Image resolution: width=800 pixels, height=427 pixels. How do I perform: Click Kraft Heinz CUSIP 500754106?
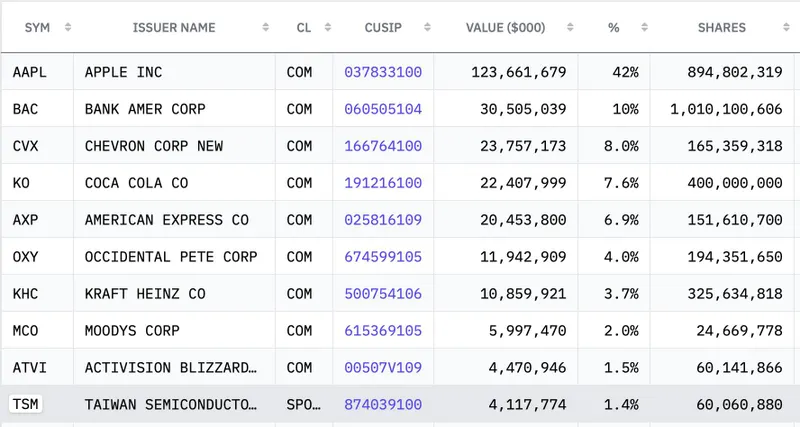(x=383, y=294)
